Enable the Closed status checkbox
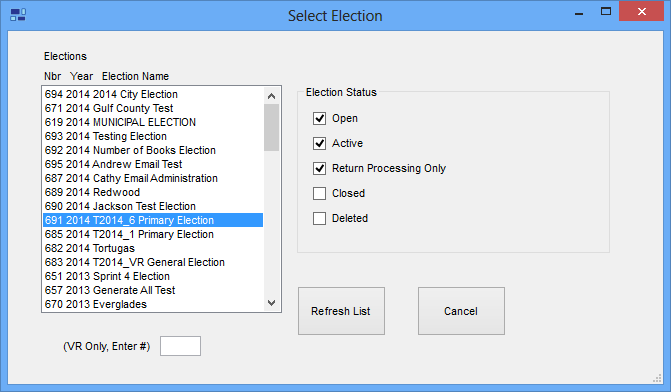Image resolution: width=671 pixels, height=392 pixels. pos(319,193)
